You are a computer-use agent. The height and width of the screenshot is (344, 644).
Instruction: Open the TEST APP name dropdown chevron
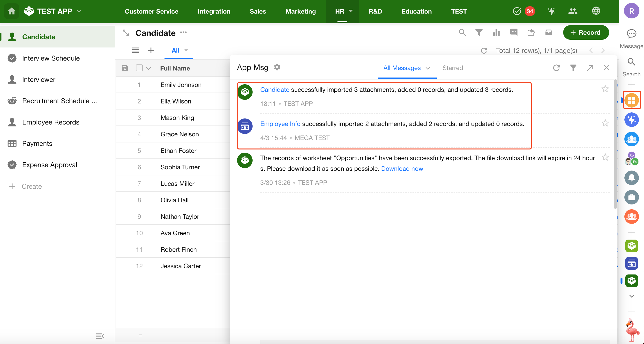[x=79, y=11]
